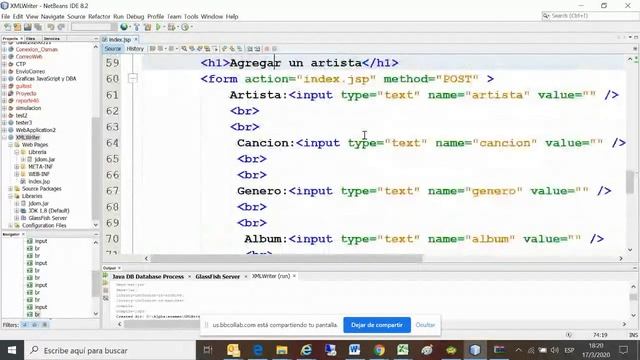
Task: Open the browser selection dropdown arrow by globe
Action: point(130,27)
